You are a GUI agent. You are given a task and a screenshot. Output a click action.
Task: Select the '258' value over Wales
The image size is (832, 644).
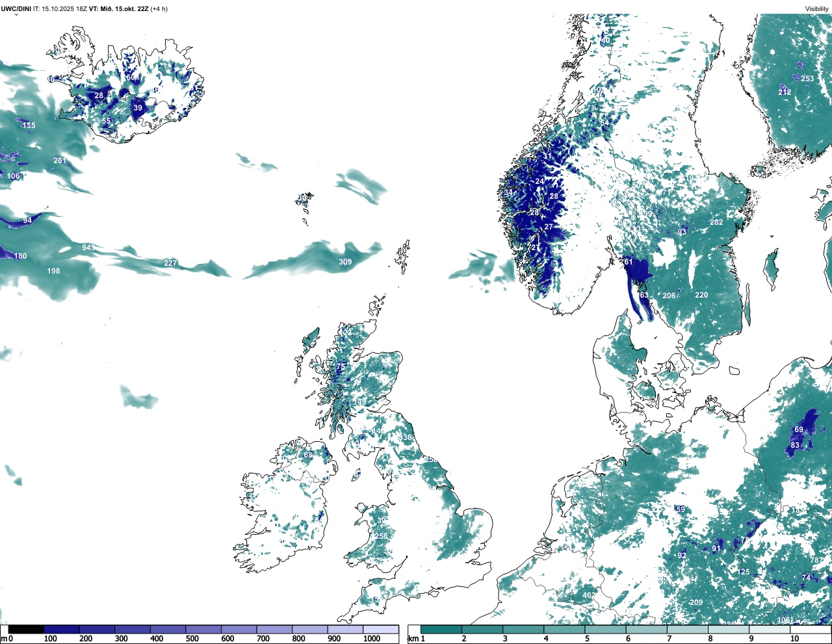coord(381,536)
